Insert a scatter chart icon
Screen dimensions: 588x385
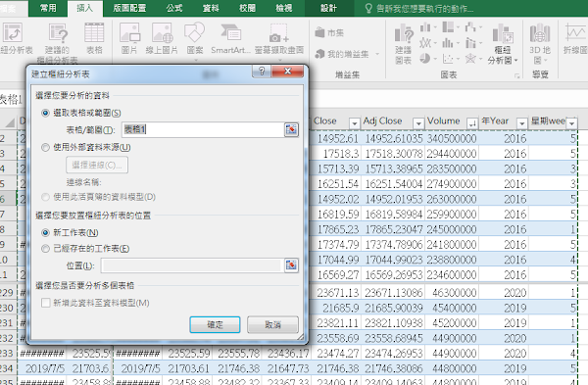pyautogui.click(x=448, y=59)
